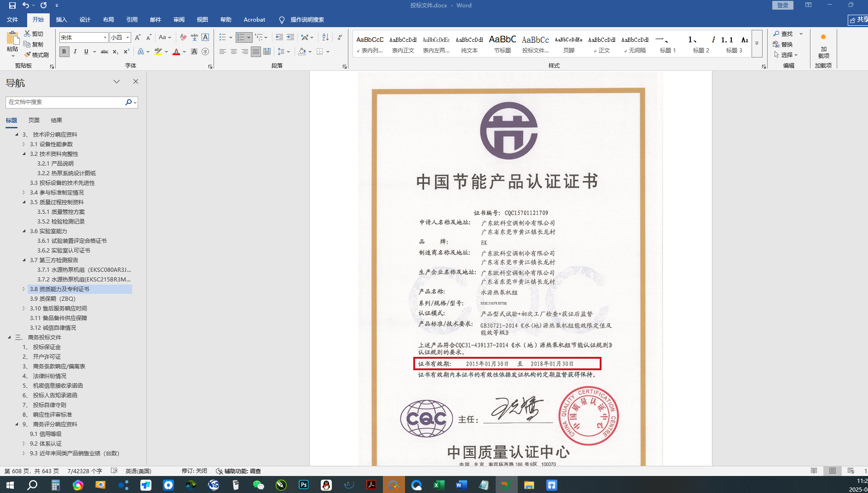This screenshot has width=868, height=493.
Task: Toggle bullet list formatting
Action: pos(223,37)
